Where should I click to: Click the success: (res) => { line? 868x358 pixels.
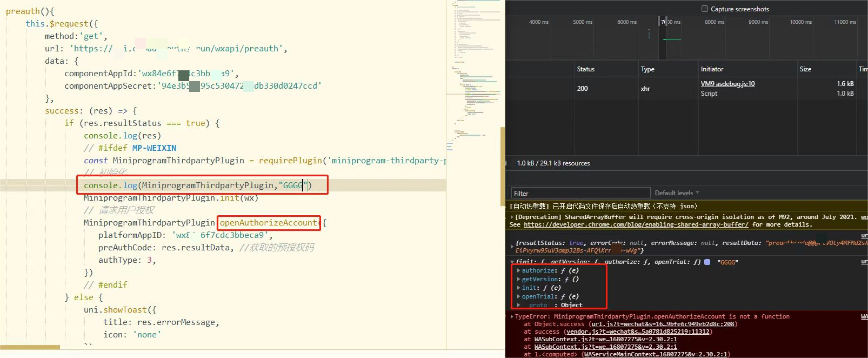point(91,110)
